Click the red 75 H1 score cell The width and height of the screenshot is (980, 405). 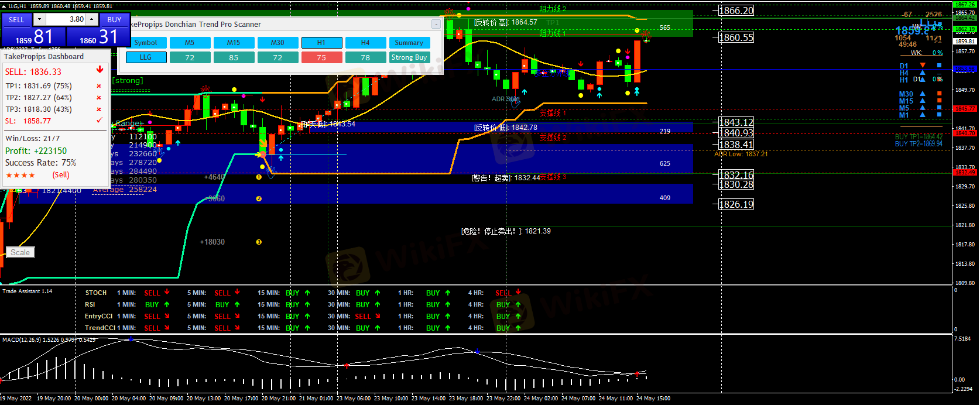point(321,57)
